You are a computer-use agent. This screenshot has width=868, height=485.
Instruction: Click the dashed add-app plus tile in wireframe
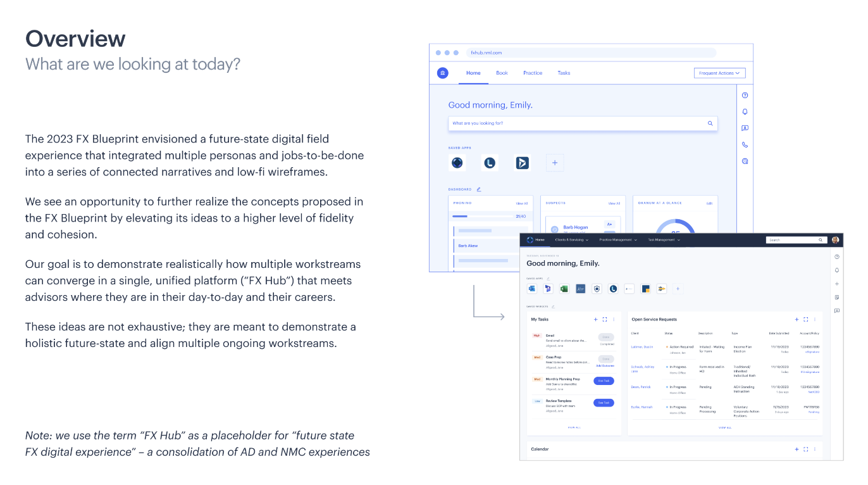tap(555, 163)
